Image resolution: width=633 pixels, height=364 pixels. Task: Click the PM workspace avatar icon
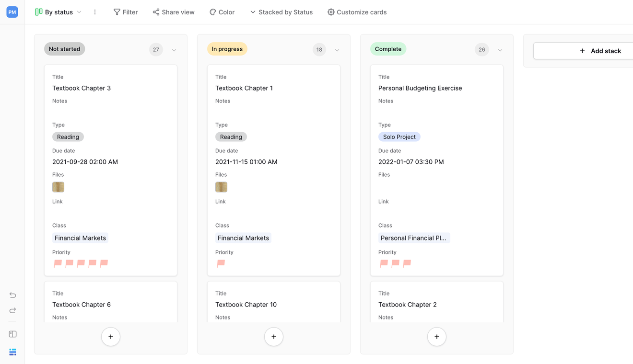click(x=12, y=12)
